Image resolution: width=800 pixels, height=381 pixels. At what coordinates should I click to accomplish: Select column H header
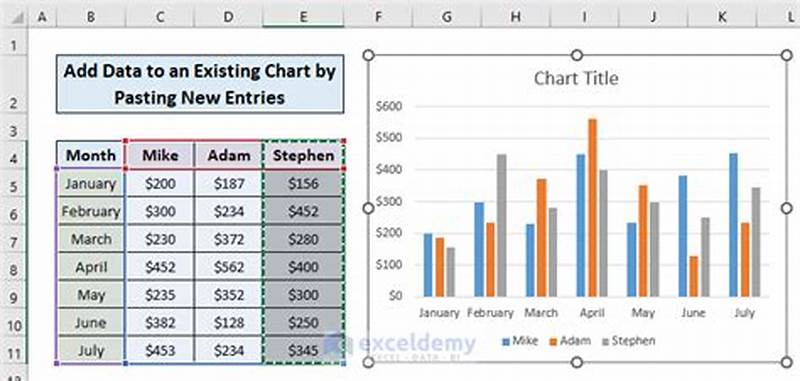click(x=516, y=17)
